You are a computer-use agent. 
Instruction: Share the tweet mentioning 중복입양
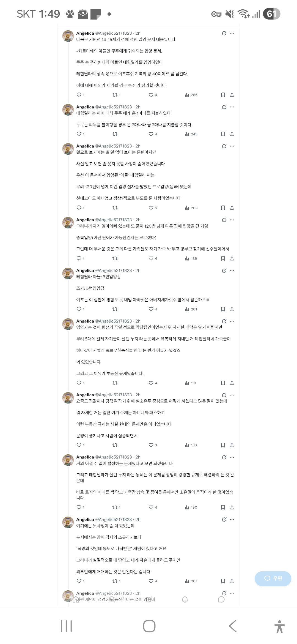point(232,258)
